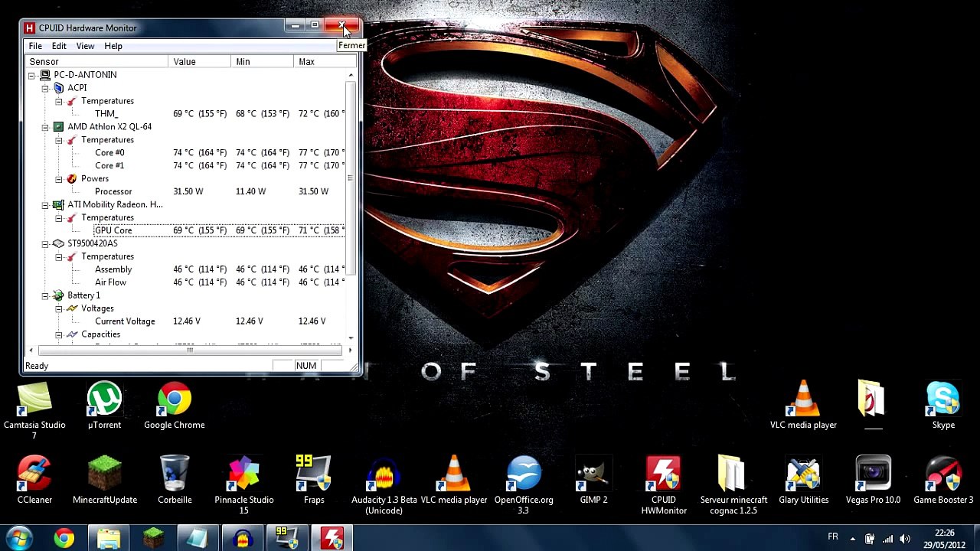Click the FR input language indicator

click(833, 536)
